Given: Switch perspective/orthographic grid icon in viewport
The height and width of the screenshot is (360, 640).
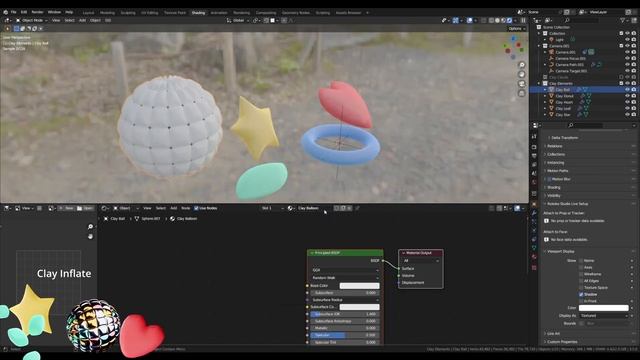Looking at the screenshot, I should click(x=522, y=93).
